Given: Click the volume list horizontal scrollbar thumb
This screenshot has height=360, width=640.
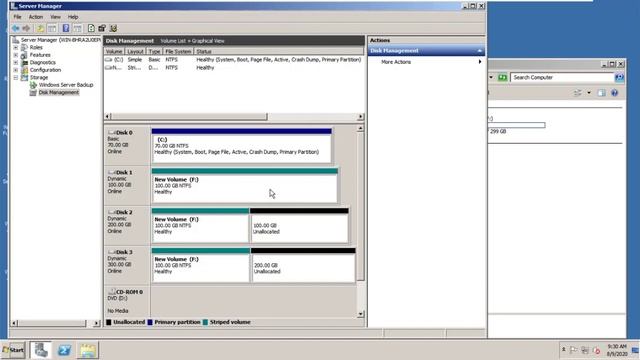Looking at the screenshot, I should coord(189,117).
